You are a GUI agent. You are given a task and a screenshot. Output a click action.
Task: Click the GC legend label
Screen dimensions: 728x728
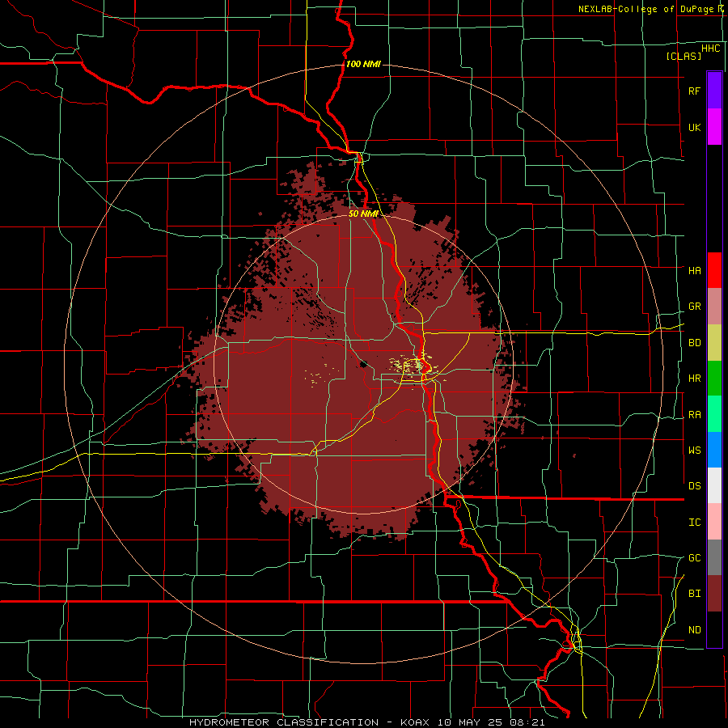click(x=694, y=557)
